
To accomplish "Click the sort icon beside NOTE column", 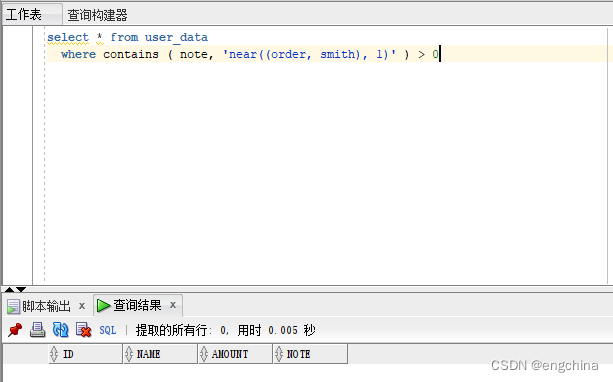I will pyautogui.click(x=278, y=354).
